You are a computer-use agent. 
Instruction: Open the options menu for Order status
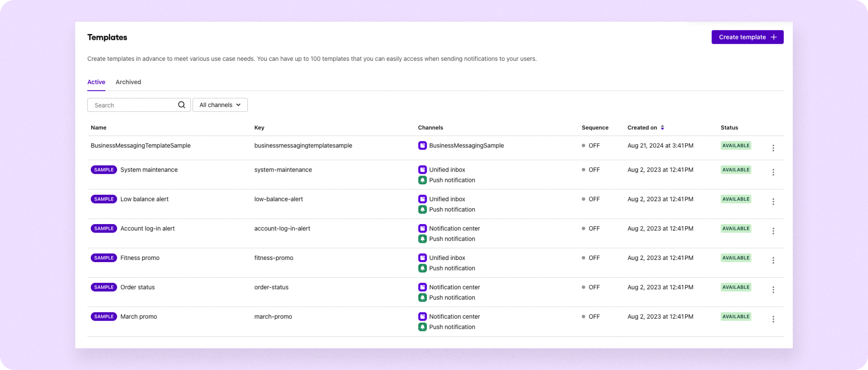[x=774, y=290]
